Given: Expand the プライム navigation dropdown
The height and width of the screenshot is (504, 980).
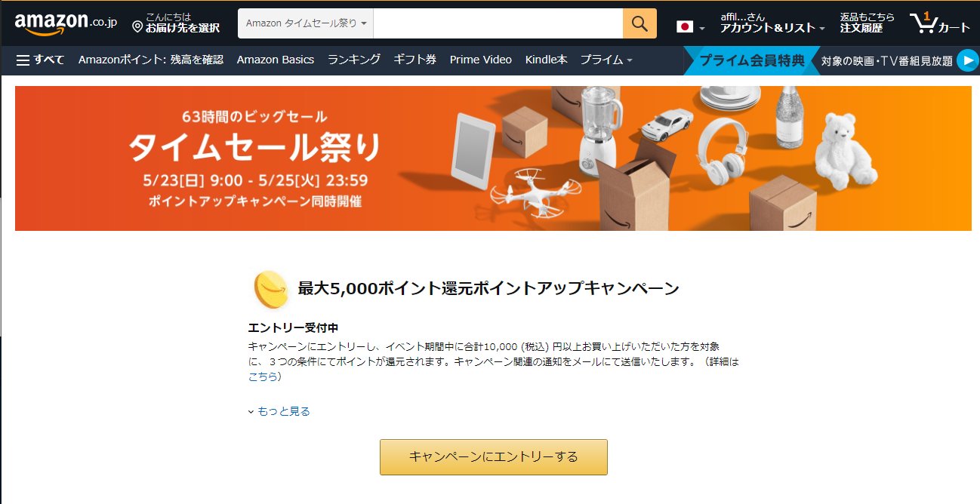Looking at the screenshot, I should click(606, 60).
